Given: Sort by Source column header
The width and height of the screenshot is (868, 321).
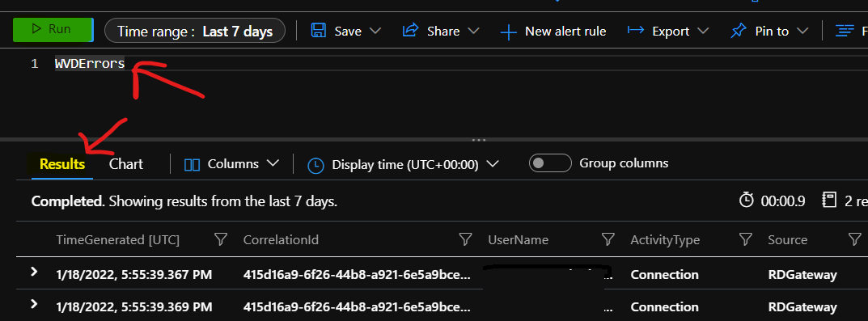Looking at the screenshot, I should 787,239.
